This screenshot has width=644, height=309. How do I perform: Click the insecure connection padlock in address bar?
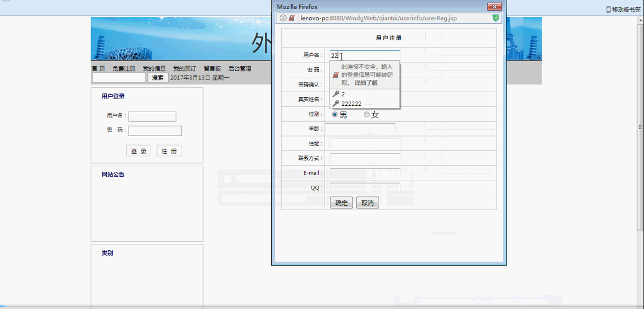pyautogui.click(x=292, y=18)
